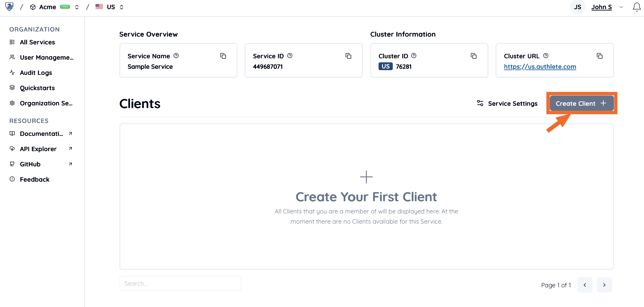Open the Acme organization switcher chevron

(77, 7)
